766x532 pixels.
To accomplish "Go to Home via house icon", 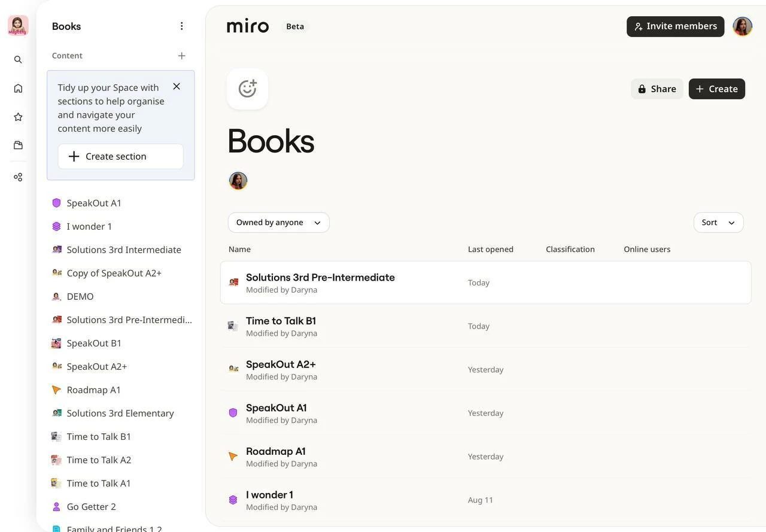I will click(18, 89).
